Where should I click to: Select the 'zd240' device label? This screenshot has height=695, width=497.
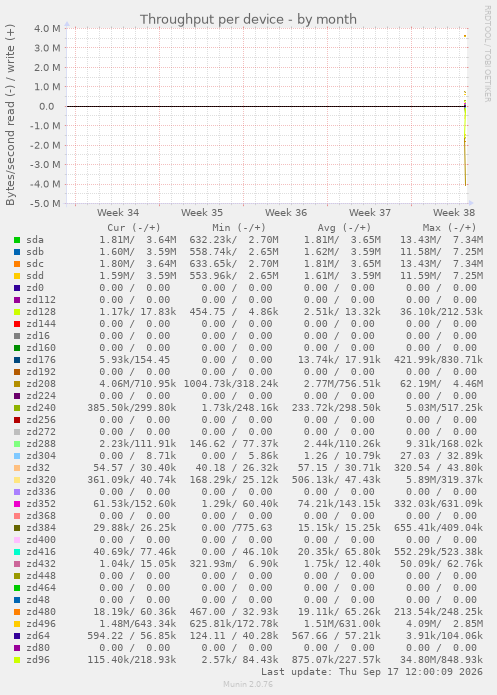click(x=41, y=408)
